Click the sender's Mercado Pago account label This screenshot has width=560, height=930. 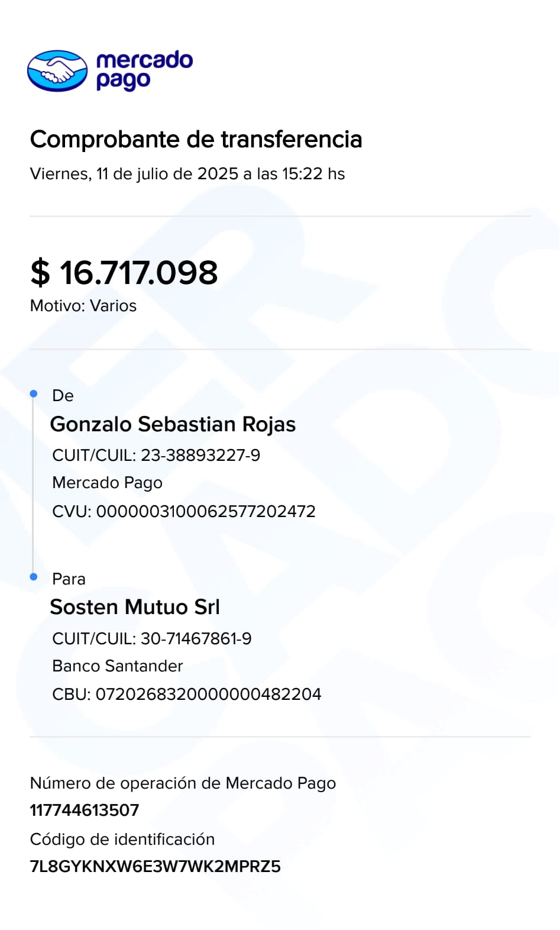tap(107, 483)
